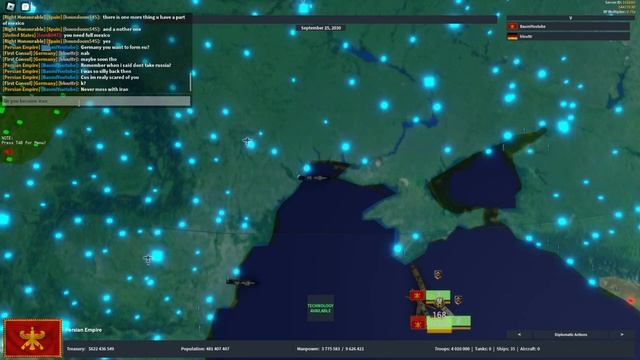Screen dimensions: 640x360
Task: Toggle the Roblox chat window icon
Action: 26,6
